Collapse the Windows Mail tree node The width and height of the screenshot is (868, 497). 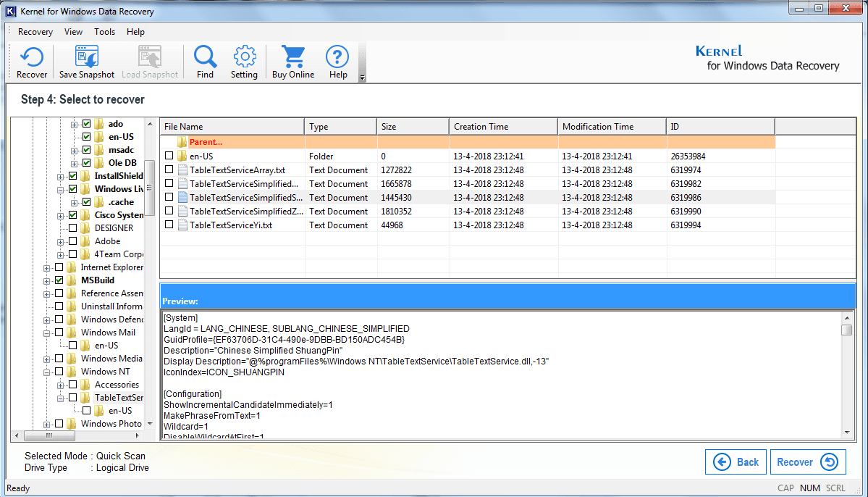pyautogui.click(x=47, y=333)
